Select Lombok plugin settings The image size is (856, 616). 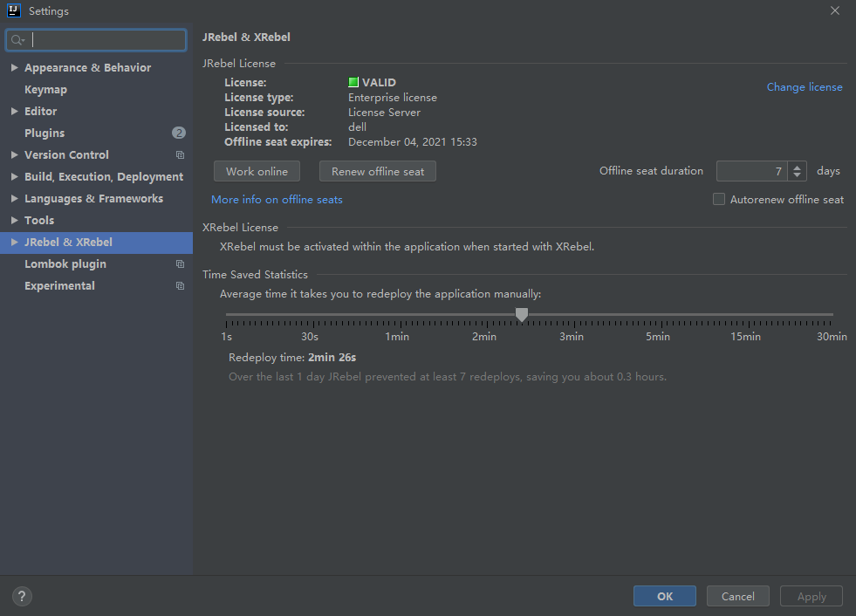click(x=65, y=264)
